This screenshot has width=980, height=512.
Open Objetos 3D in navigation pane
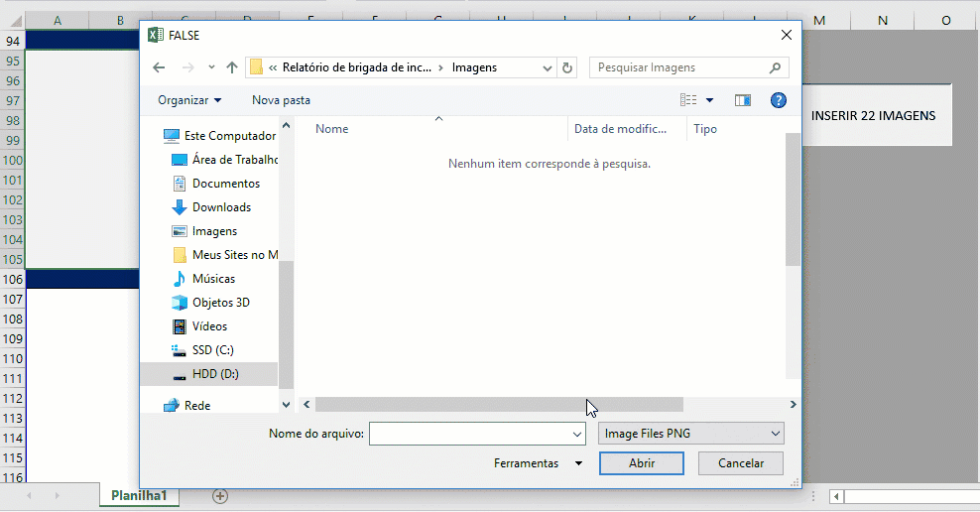click(x=210, y=302)
